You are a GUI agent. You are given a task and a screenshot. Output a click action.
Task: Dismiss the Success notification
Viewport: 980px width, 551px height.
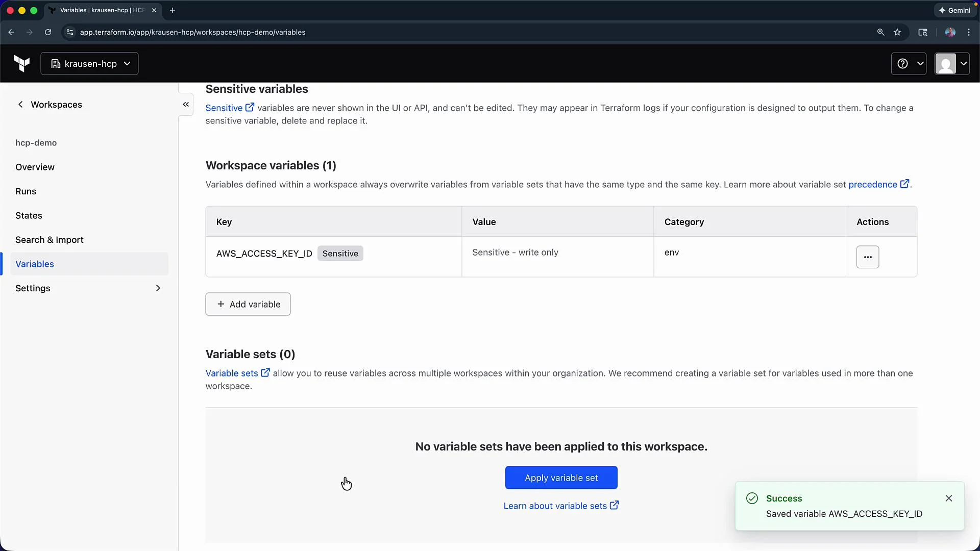[x=948, y=498]
